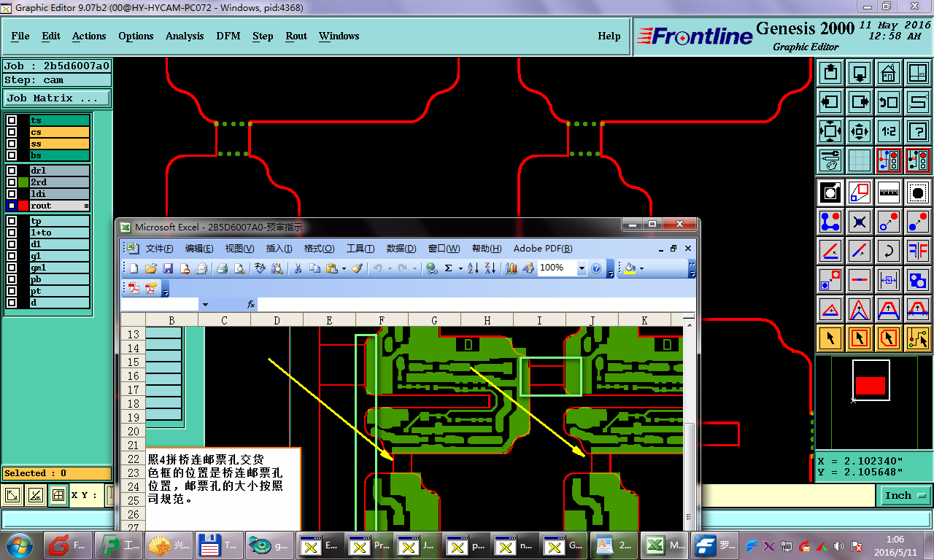Click the Windows Start button

click(18, 545)
